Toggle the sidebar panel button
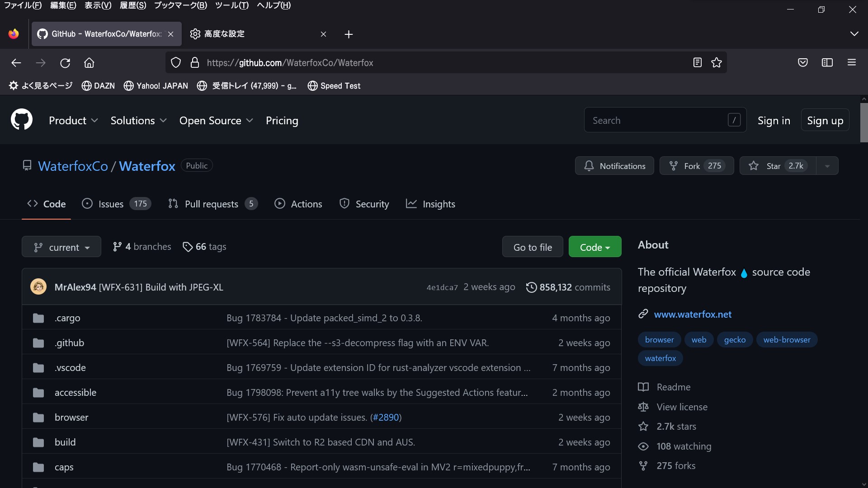Screen dimensions: 868x488 point(827,63)
